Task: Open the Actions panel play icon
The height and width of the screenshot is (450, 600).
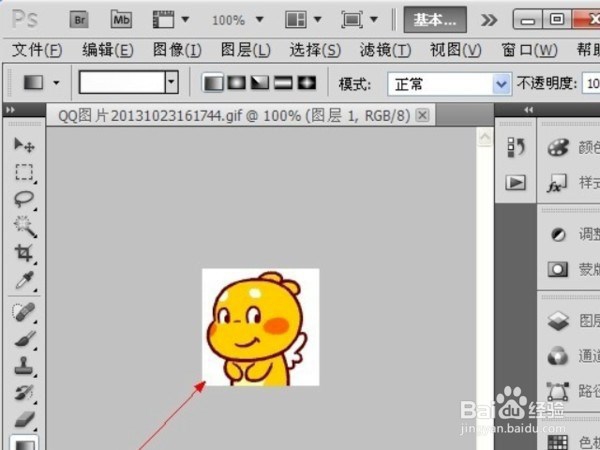Action: coord(515,183)
